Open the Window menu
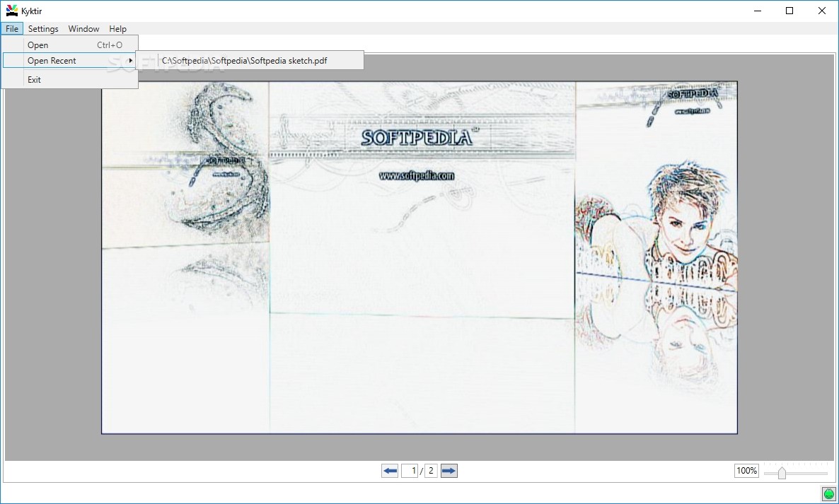 tap(83, 29)
